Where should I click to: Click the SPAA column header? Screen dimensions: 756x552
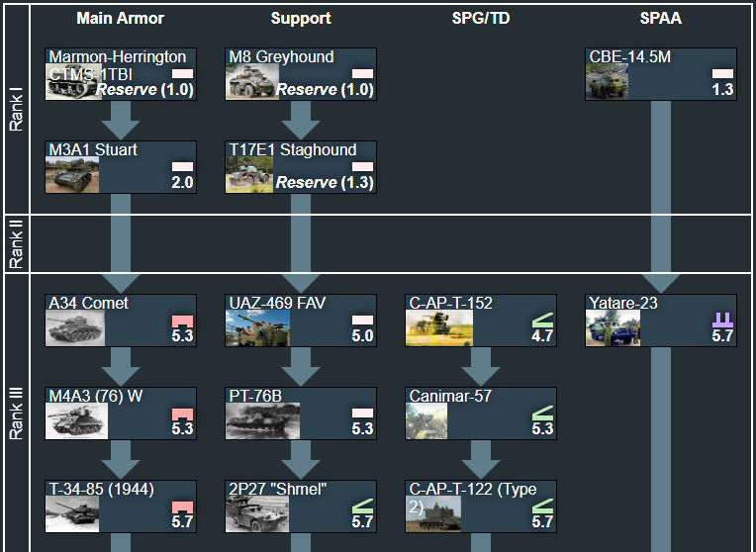[x=661, y=19]
